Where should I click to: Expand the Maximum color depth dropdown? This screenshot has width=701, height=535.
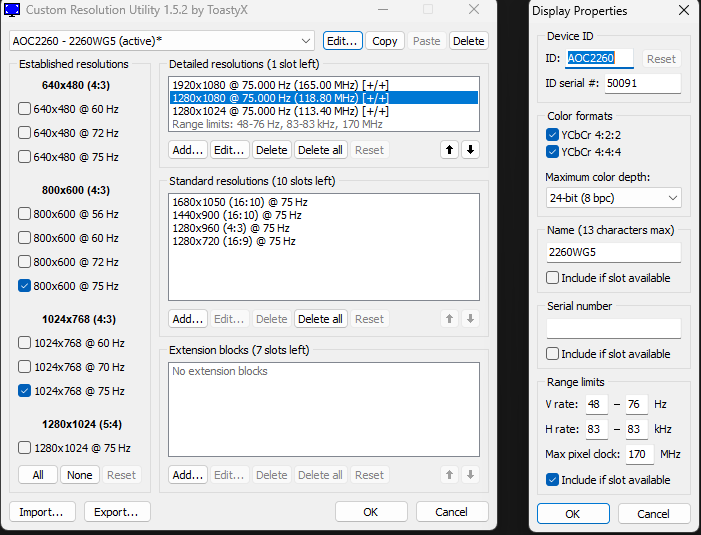pos(613,198)
